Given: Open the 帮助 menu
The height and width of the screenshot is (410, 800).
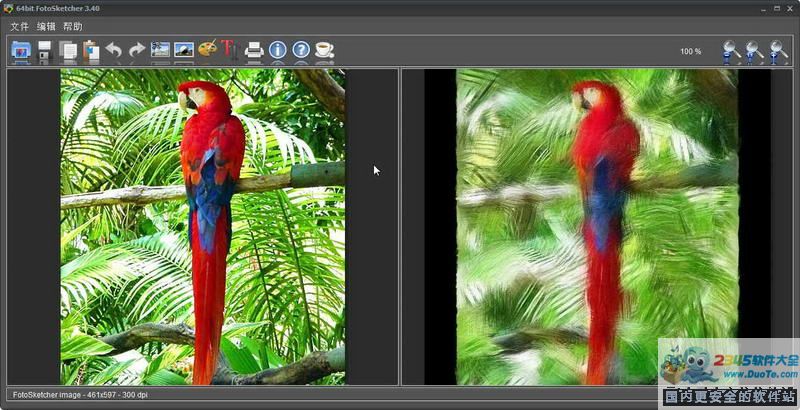Looking at the screenshot, I should click(73, 26).
